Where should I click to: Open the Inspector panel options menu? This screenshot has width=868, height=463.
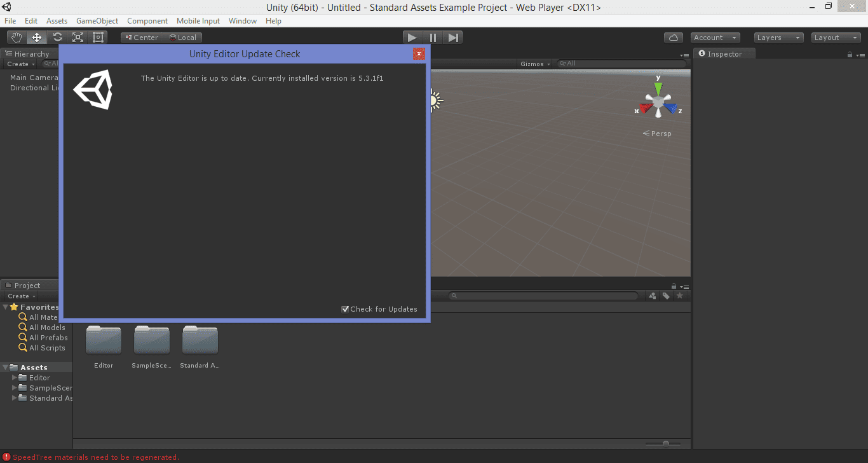pyautogui.click(x=860, y=55)
